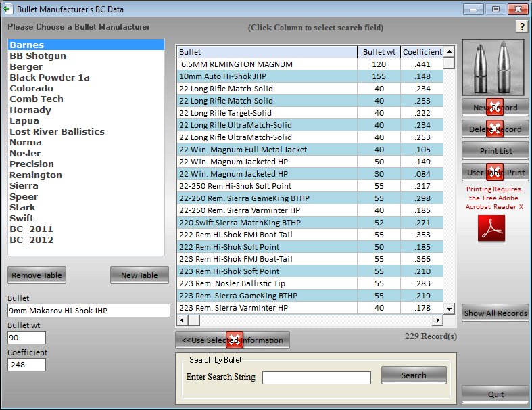Click the New Table button

coord(139,275)
